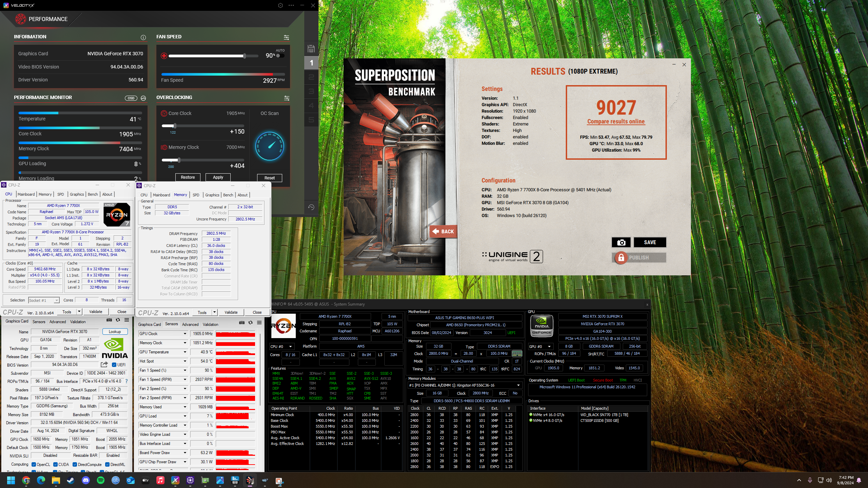Click the Core Clock offset slider handle
The image size is (868, 488).
coord(174,126)
